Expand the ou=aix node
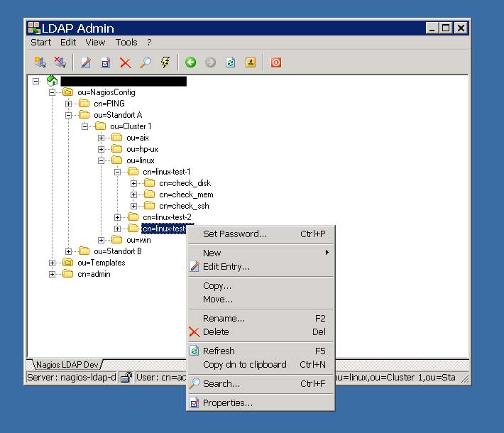 tap(101, 138)
